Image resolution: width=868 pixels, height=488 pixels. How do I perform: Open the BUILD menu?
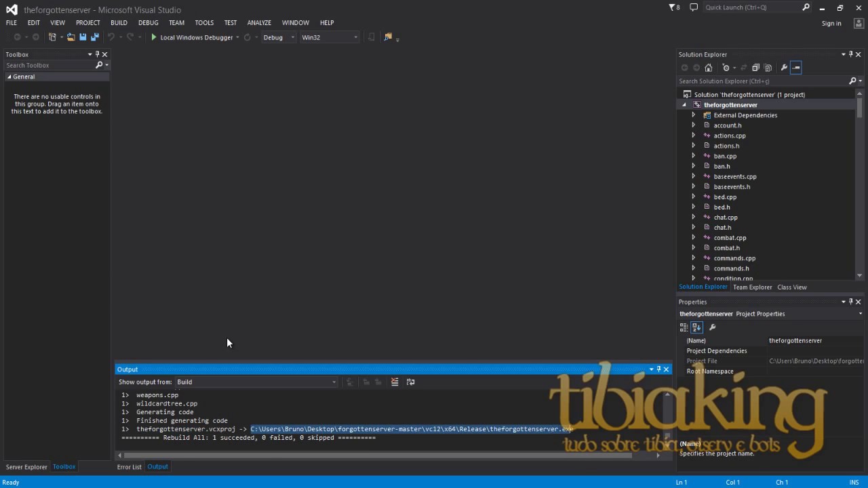(x=119, y=22)
